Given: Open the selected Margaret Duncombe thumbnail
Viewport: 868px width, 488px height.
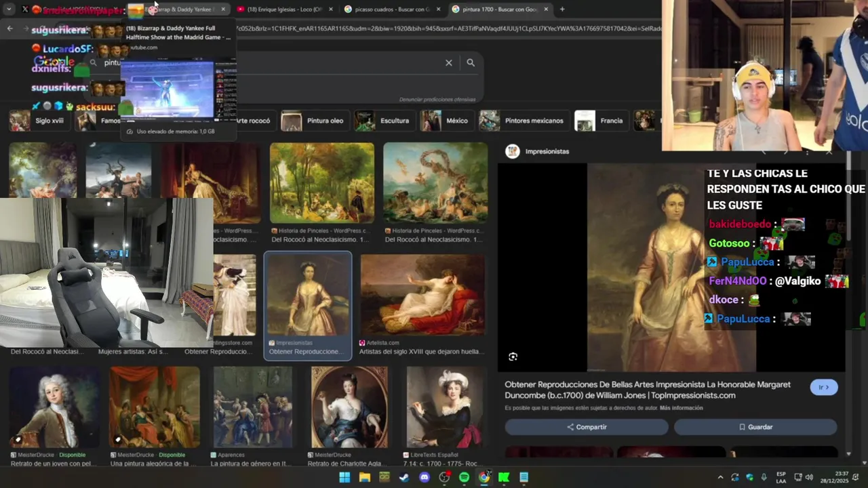Looking at the screenshot, I should (308, 296).
